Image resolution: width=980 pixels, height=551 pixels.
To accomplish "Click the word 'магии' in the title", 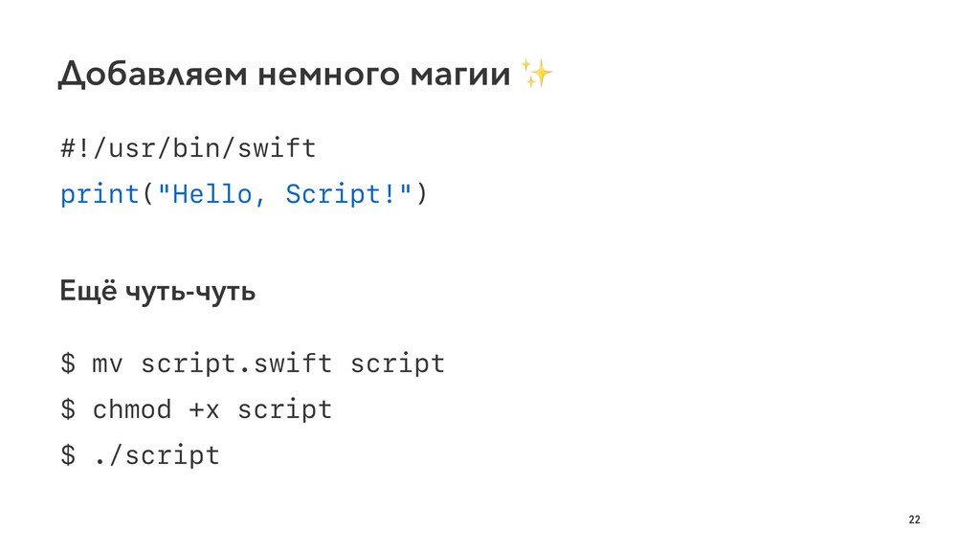I will point(460,75).
